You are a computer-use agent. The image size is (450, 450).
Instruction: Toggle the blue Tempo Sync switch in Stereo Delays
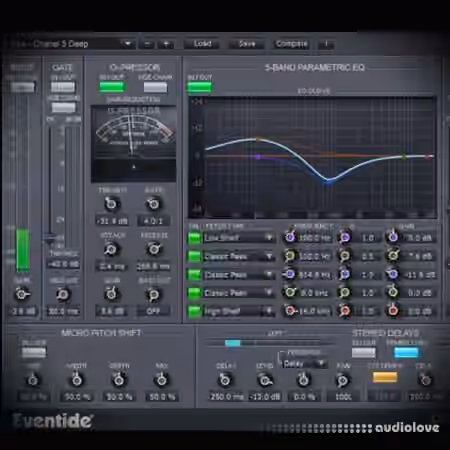(x=406, y=352)
